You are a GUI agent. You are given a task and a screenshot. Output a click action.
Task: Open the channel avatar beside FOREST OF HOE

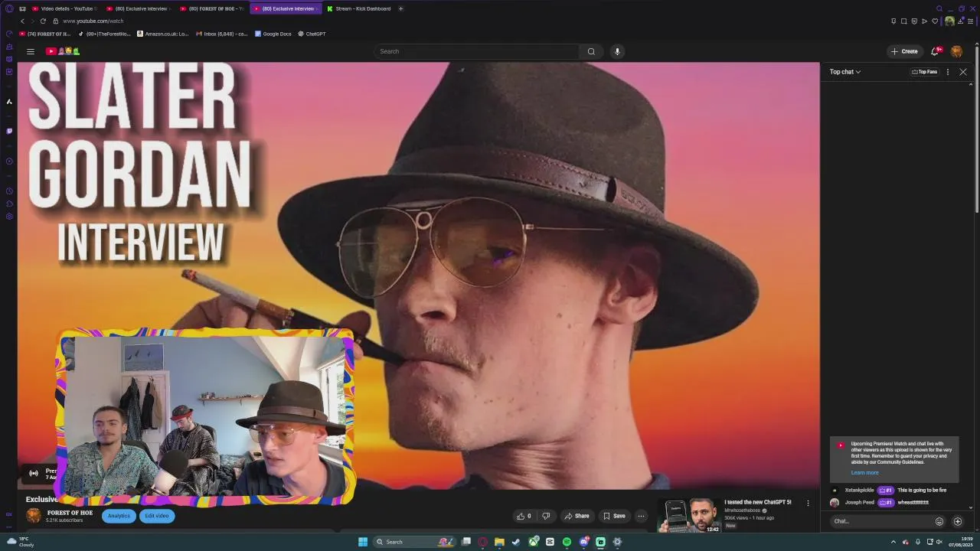click(34, 516)
